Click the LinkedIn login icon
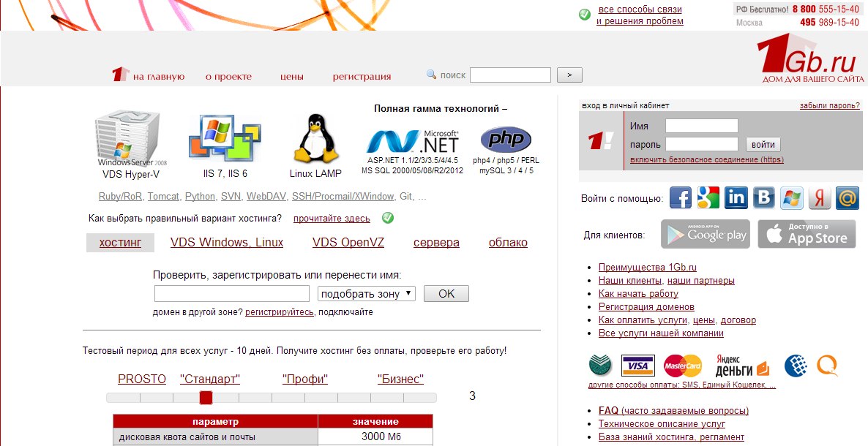The width and height of the screenshot is (868, 446). point(736,198)
